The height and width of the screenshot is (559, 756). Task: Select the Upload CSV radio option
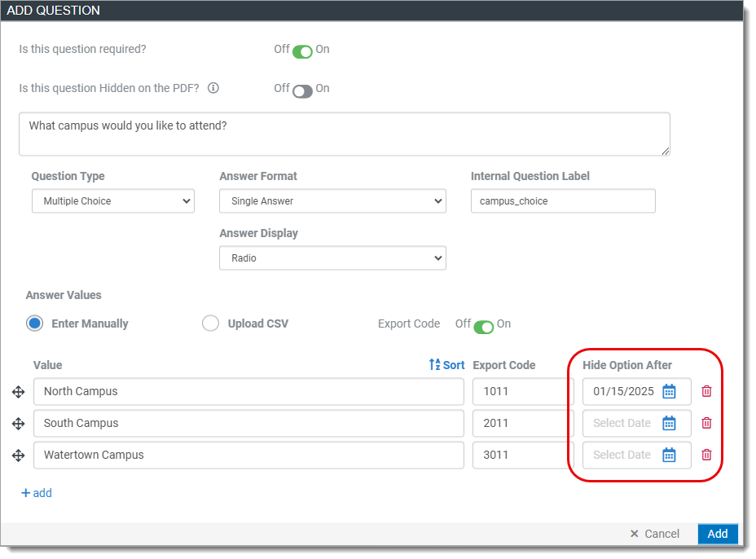210,324
